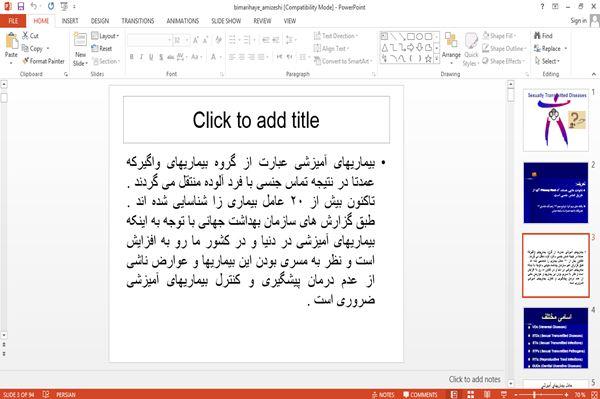The image size is (600, 399).
Task: Toggle Bold formatting
Action: (132, 57)
